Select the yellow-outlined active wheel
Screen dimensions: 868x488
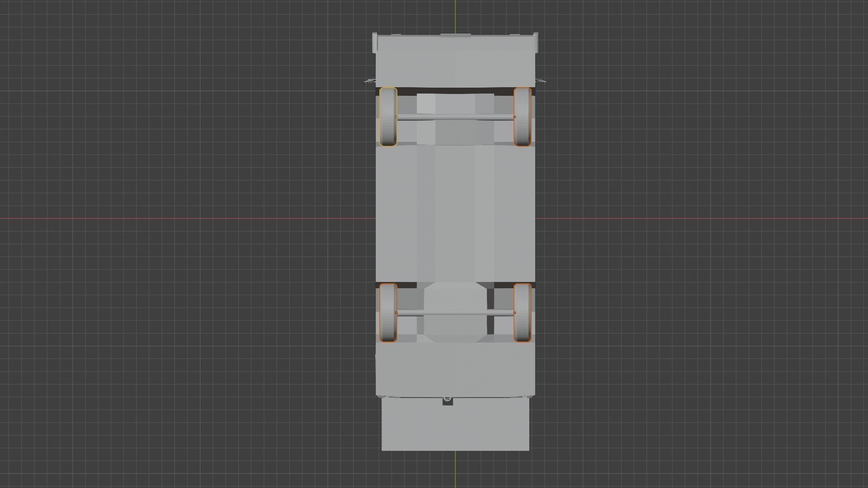tap(388, 117)
